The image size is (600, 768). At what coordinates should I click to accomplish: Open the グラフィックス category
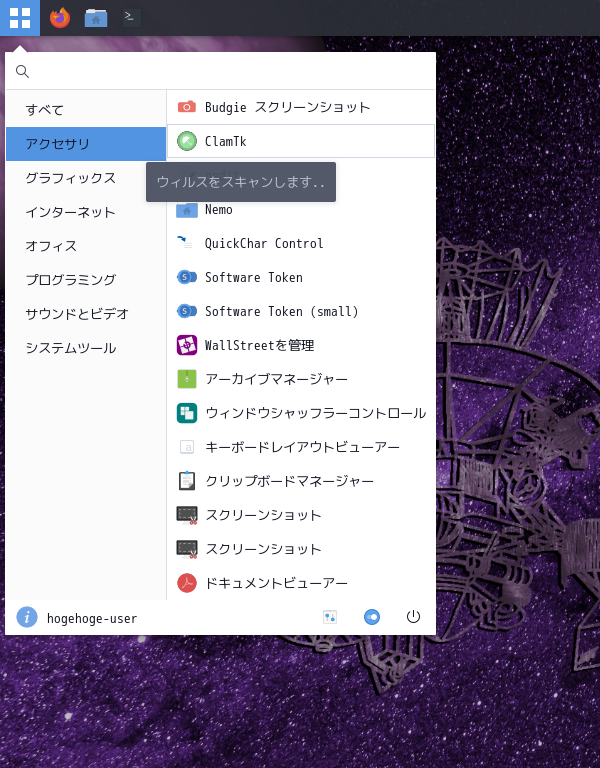[86, 178]
